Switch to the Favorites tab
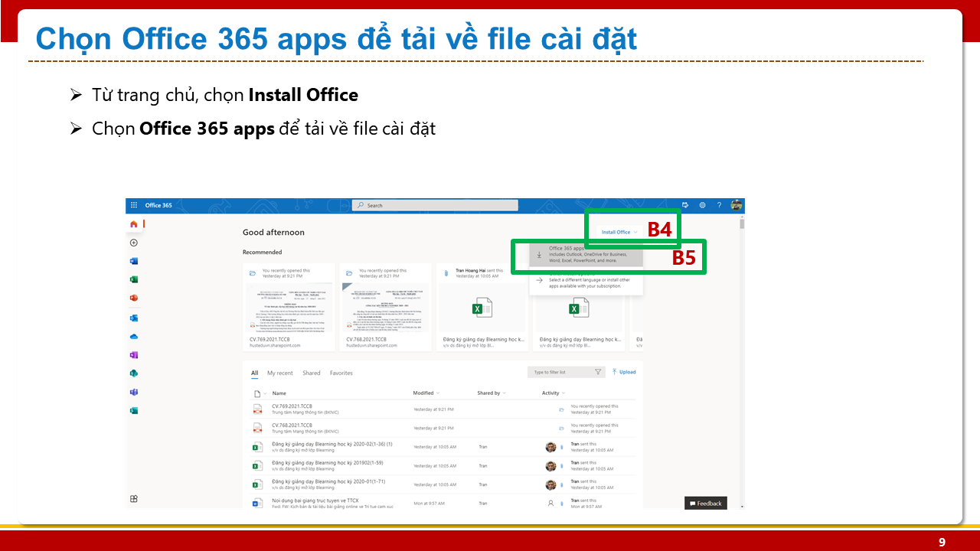 point(341,373)
